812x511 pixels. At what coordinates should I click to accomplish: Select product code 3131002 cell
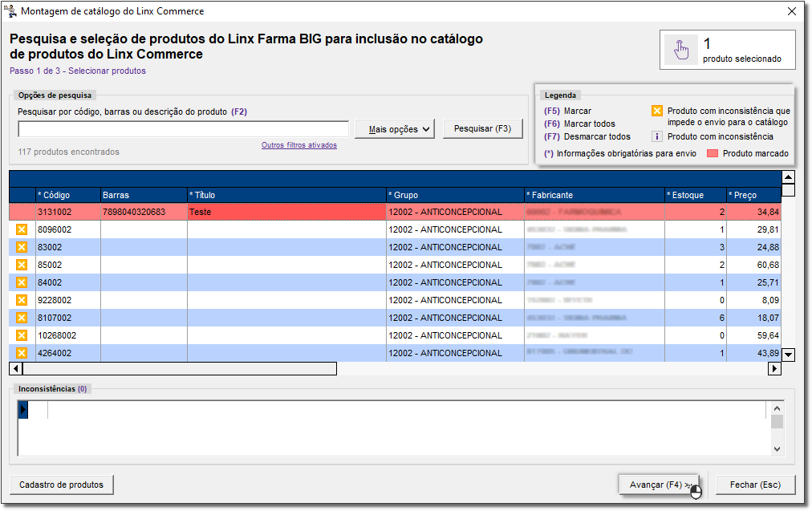click(x=68, y=212)
